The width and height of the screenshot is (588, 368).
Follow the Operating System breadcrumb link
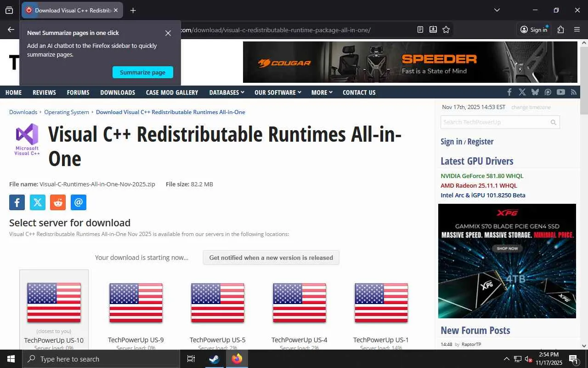pos(67,112)
